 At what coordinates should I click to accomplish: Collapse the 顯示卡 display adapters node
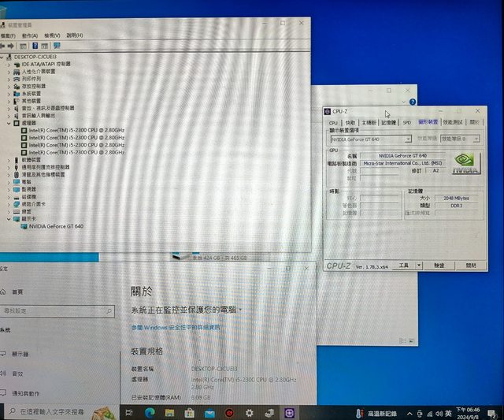[9, 219]
